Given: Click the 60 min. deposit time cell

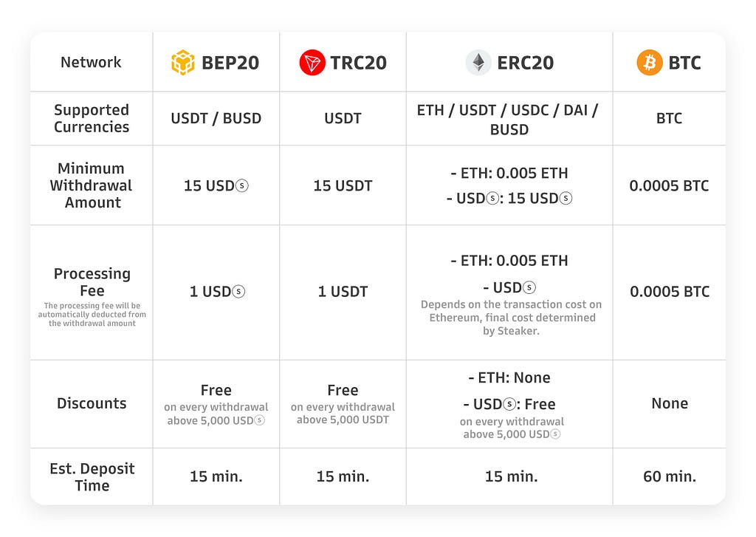Looking at the screenshot, I should tap(669, 476).
